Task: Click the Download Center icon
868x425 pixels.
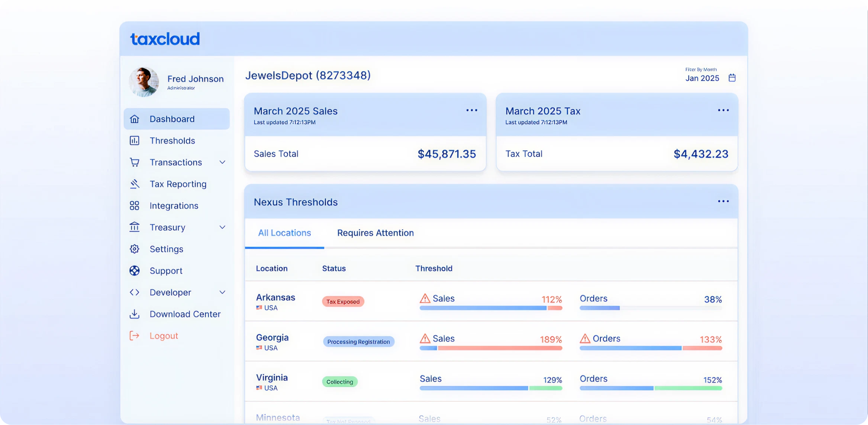Action: (x=134, y=314)
